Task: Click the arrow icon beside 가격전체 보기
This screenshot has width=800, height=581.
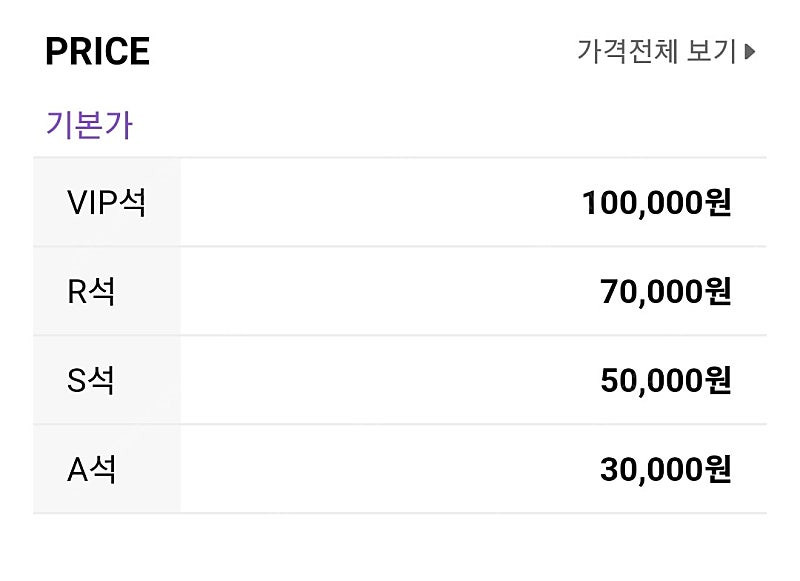Action: click(753, 48)
